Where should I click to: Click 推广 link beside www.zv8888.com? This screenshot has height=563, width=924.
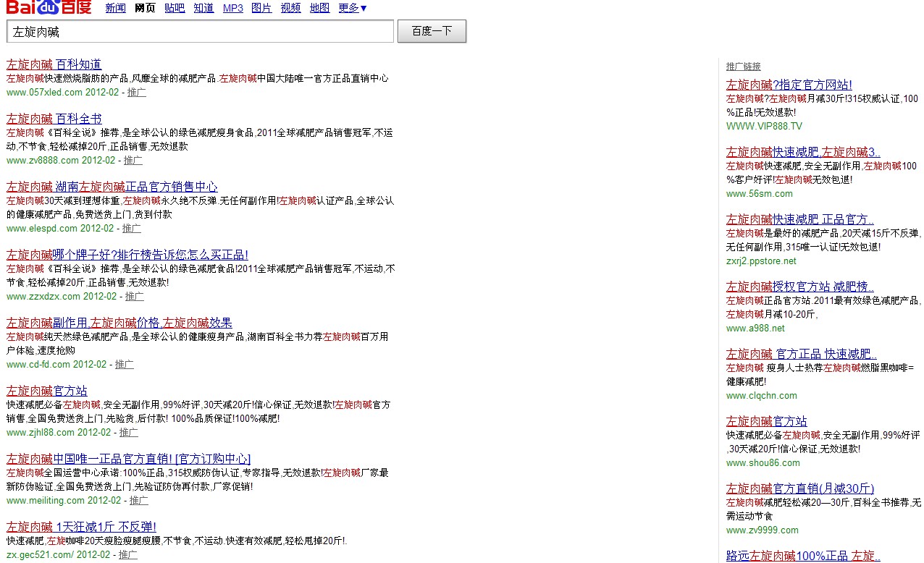click(x=133, y=161)
